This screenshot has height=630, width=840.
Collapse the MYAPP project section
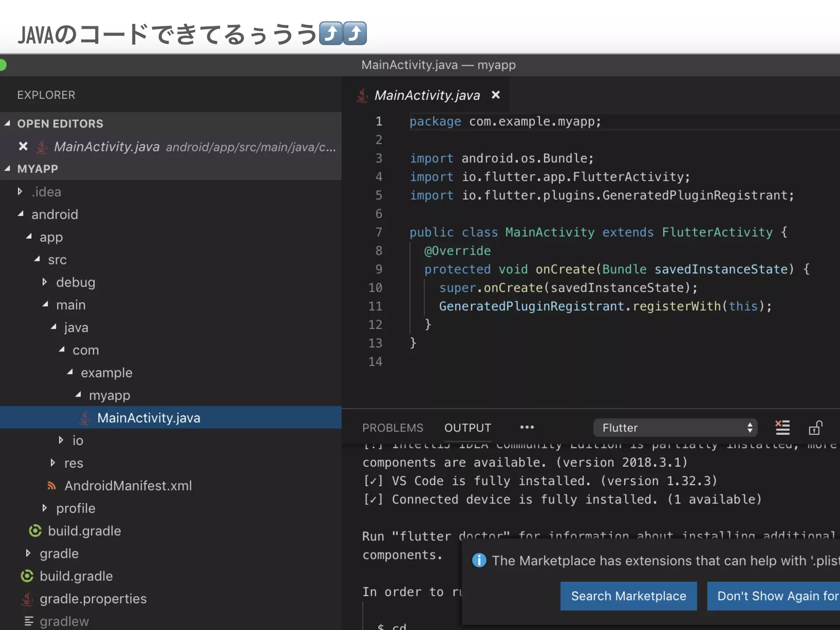tap(8, 169)
